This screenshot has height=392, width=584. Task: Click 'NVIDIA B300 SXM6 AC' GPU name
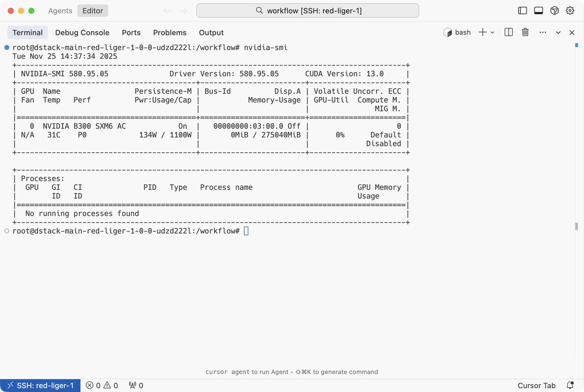[x=84, y=126]
